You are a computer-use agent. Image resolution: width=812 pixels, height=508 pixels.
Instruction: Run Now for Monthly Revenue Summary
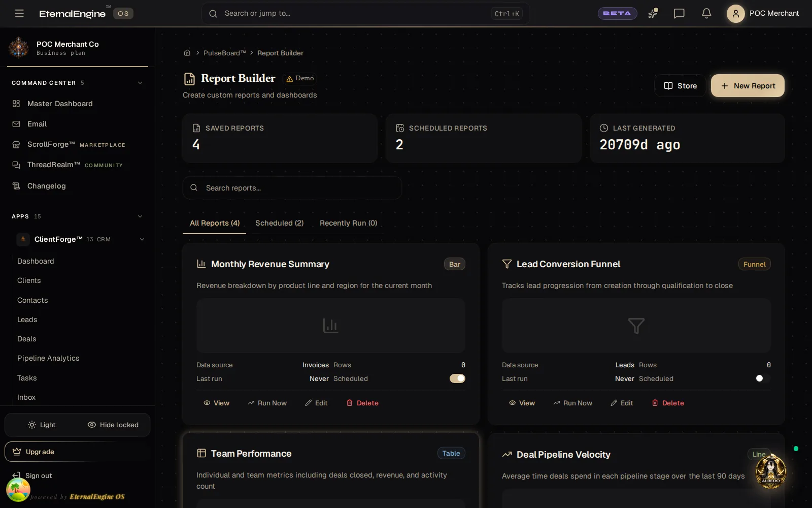click(267, 403)
